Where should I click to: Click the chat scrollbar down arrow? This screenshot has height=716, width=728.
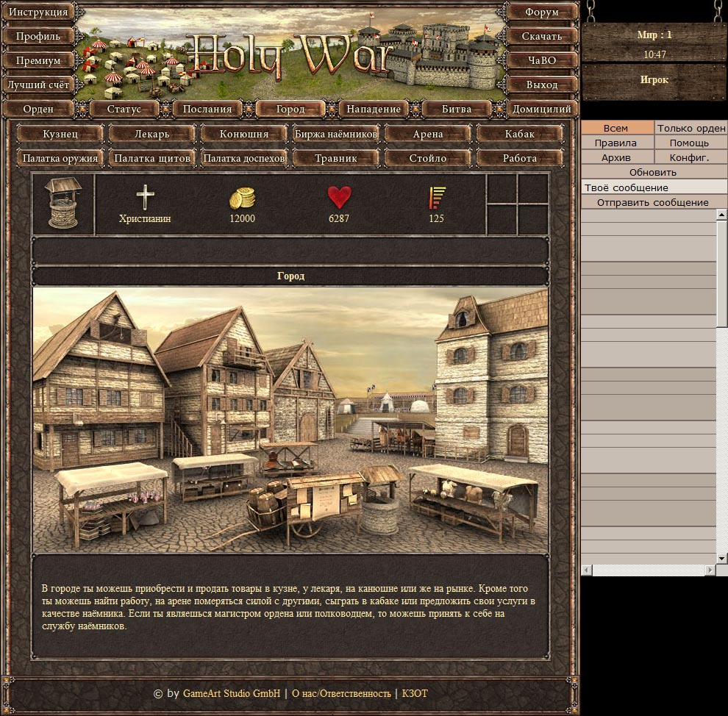pos(721,559)
